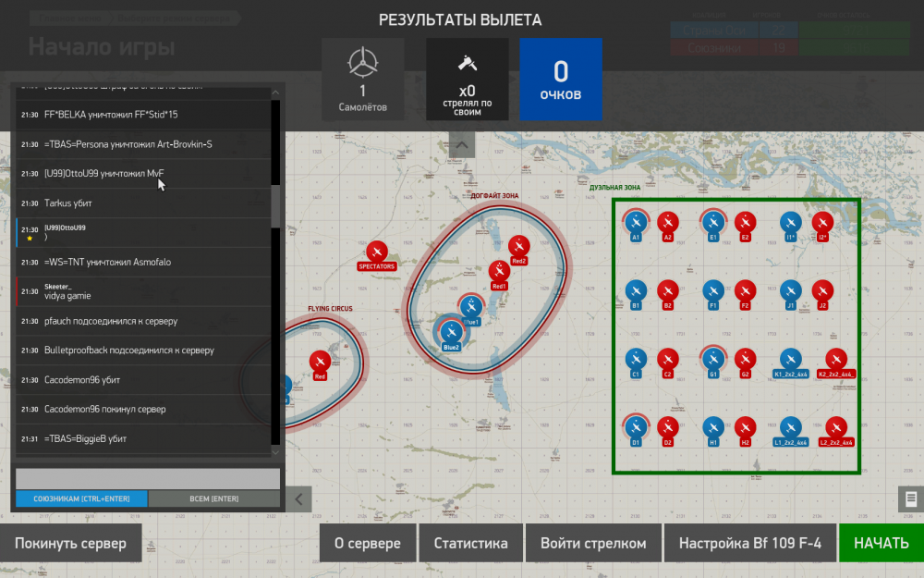This screenshot has width=924, height=578.
Task: Click the chat scrollbar down arrow
Action: 275,452
